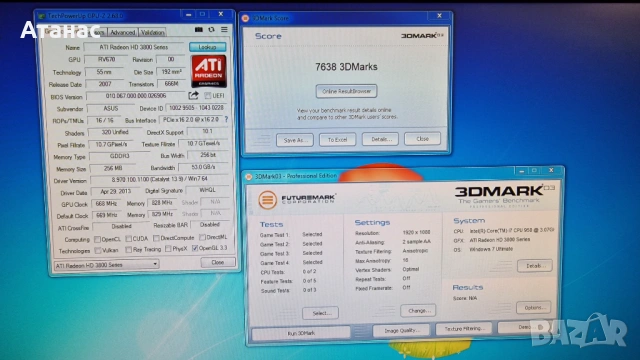The image size is (640, 360).
Task: Click the Resolution 1920 x 1080 setting text
Action: click(416, 232)
